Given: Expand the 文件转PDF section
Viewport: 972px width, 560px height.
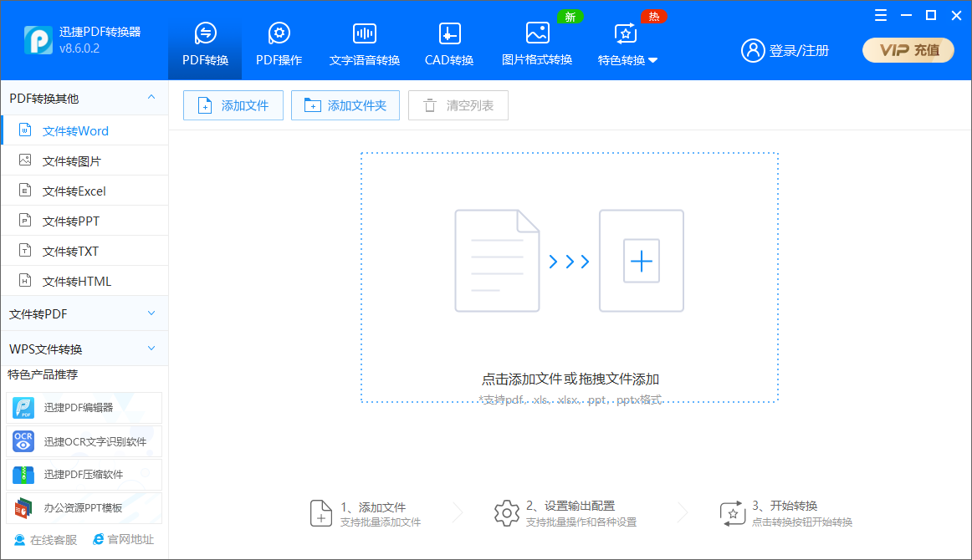Looking at the screenshot, I should tap(84, 313).
